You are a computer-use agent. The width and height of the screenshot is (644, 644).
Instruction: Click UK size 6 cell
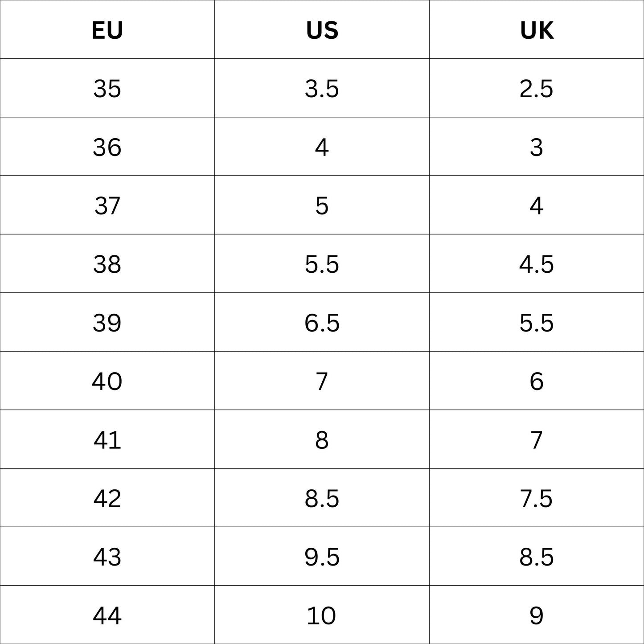pos(537,381)
